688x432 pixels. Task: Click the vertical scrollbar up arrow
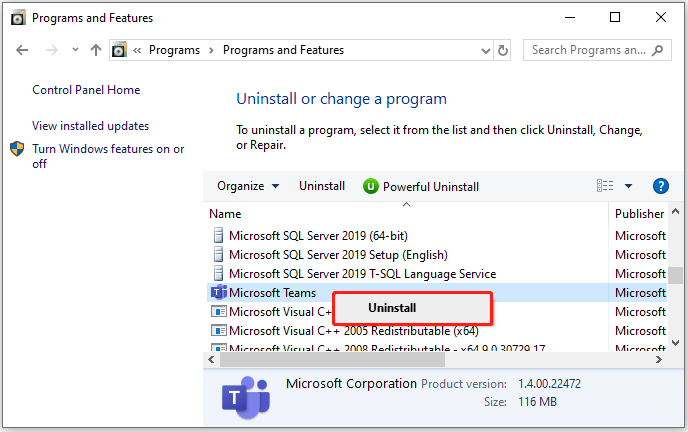point(676,212)
